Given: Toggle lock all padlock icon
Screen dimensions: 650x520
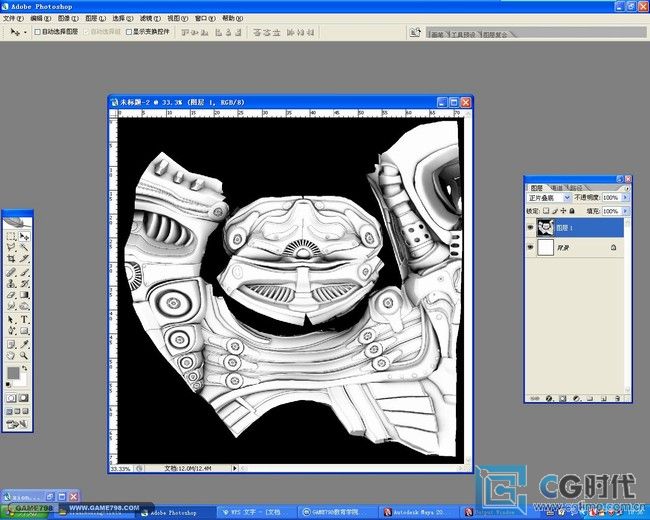Looking at the screenshot, I should click(572, 211).
